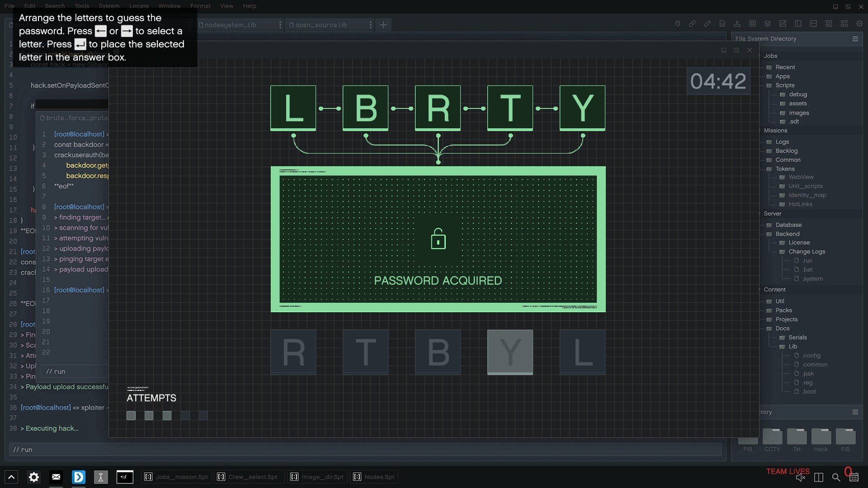Open the System menu in the menu bar
This screenshot has width=868, height=488.
pyautogui.click(x=109, y=6)
